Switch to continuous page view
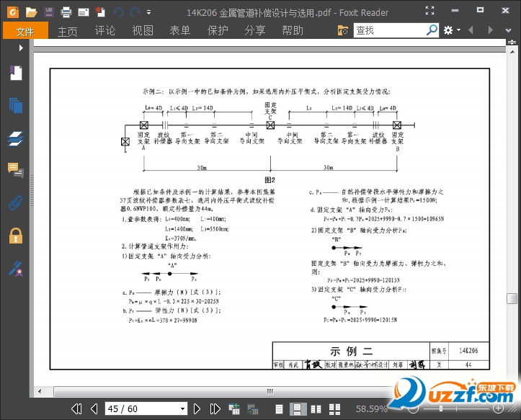This screenshot has width=521, height=420. click(297, 409)
